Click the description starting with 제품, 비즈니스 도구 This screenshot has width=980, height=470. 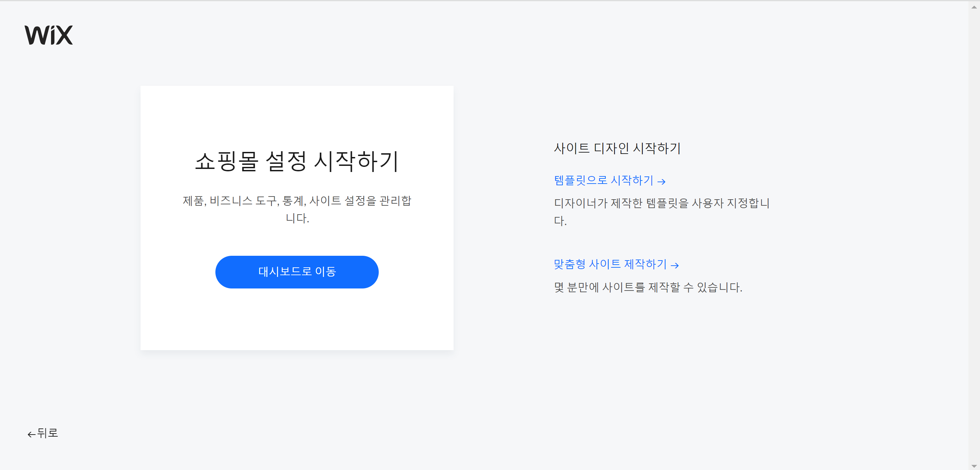tap(297, 209)
